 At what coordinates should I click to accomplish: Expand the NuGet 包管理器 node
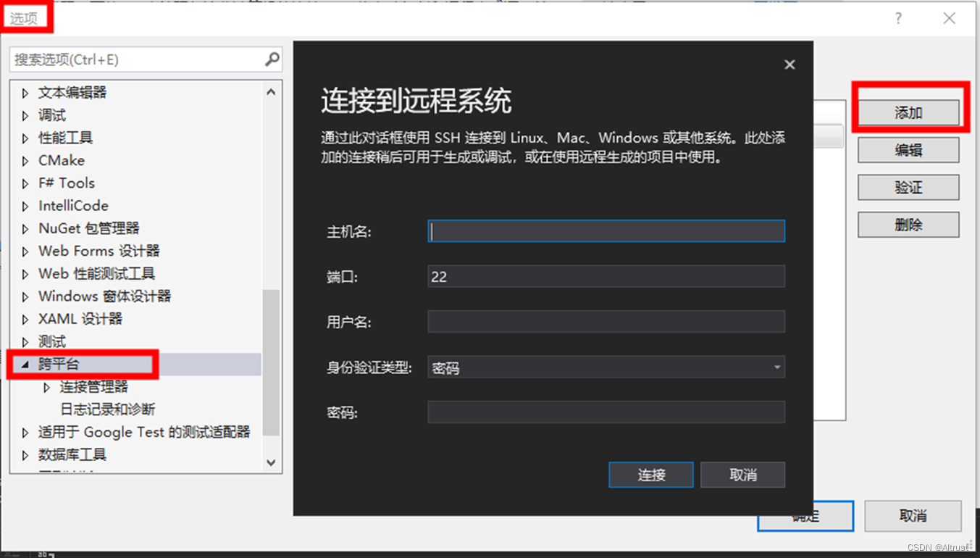click(x=25, y=228)
